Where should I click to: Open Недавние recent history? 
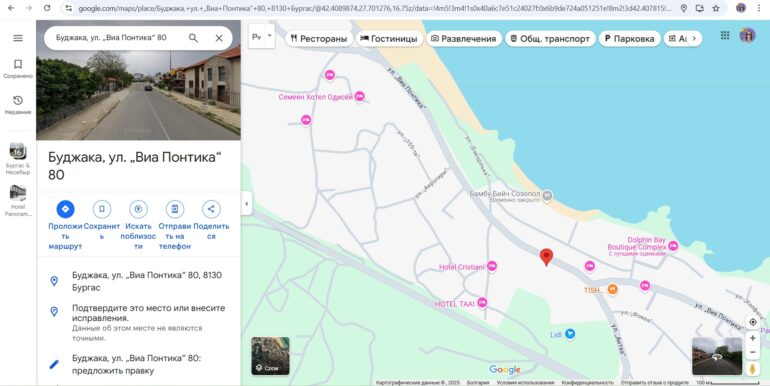click(18, 105)
